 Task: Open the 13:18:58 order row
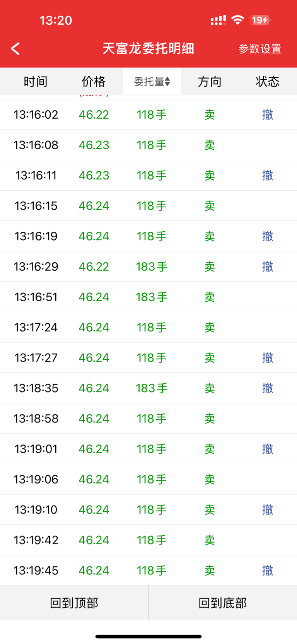point(148,419)
